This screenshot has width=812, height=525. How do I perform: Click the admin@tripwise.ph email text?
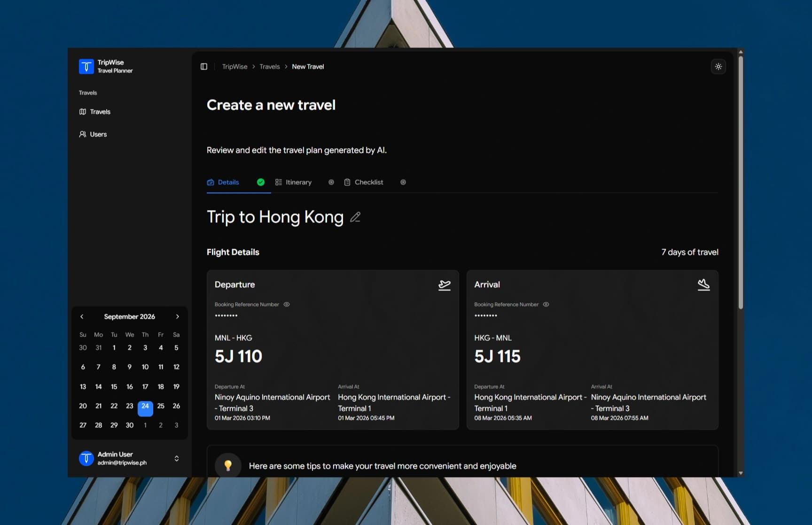[x=122, y=463]
